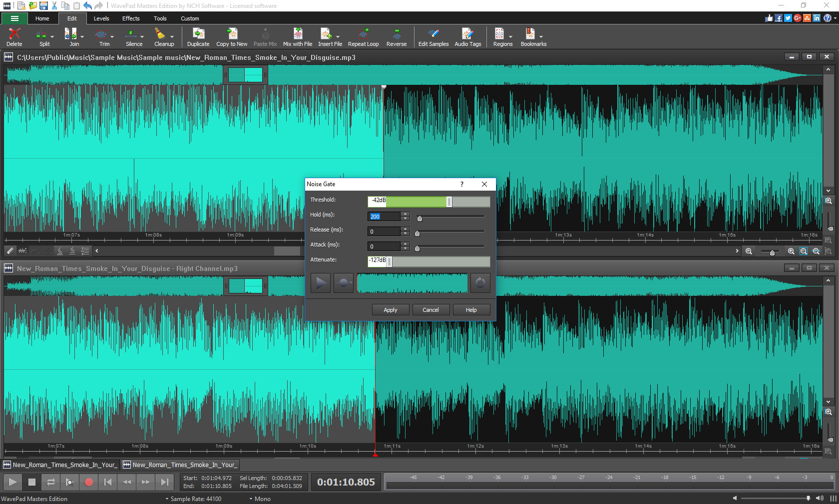Cancel the Noise Gate dialog

pyautogui.click(x=430, y=309)
